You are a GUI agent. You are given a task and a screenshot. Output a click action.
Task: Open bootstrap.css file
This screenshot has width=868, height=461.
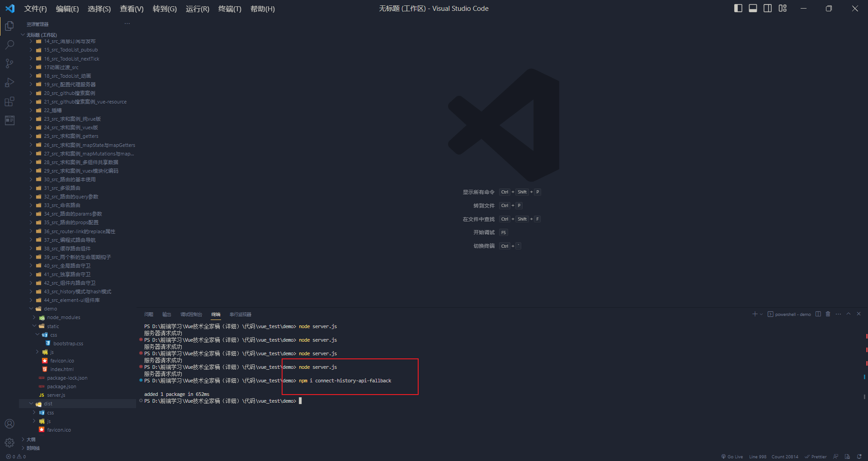click(x=77, y=343)
